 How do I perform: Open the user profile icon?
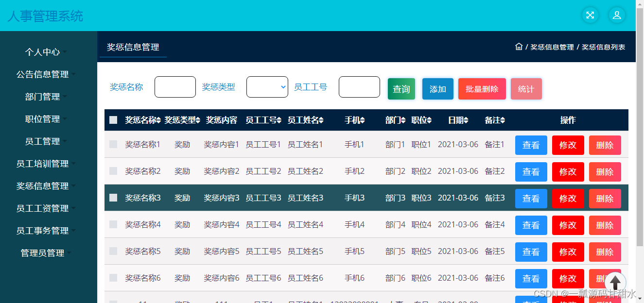click(617, 15)
